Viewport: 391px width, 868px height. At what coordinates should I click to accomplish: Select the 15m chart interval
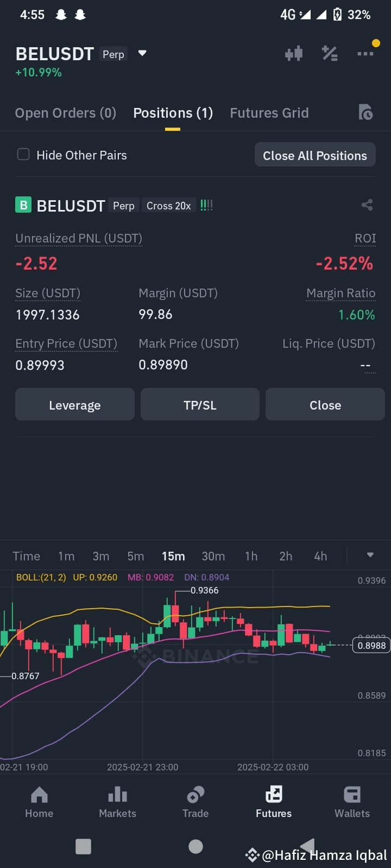(173, 556)
